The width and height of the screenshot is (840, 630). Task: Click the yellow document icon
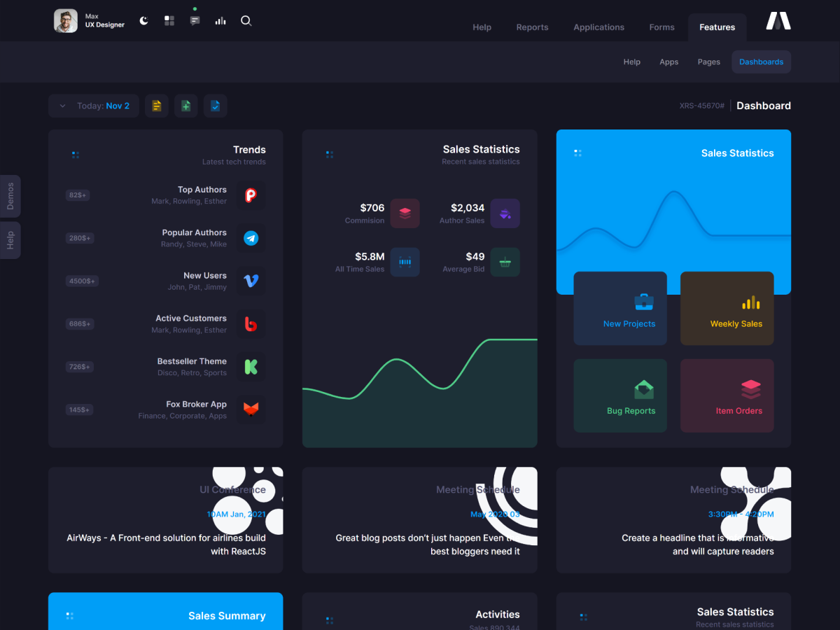[157, 106]
